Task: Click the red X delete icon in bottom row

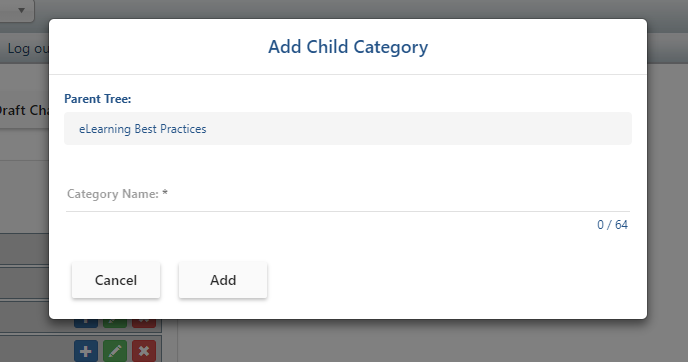Action: coord(144,351)
